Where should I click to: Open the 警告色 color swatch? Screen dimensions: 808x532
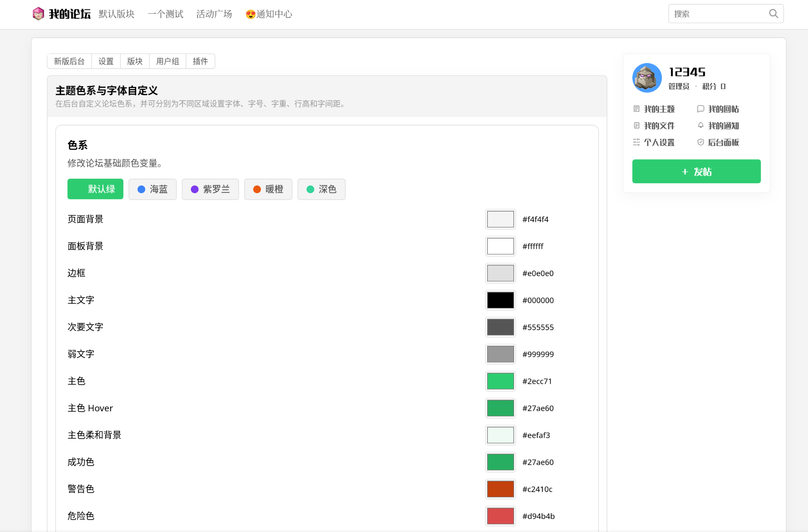tap(500, 489)
